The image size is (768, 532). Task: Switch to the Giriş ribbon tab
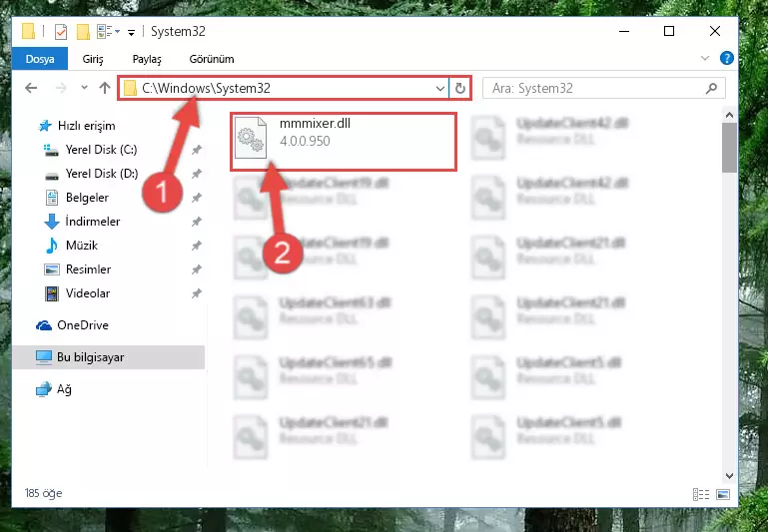pyautogui.click(x=93, y=59)
